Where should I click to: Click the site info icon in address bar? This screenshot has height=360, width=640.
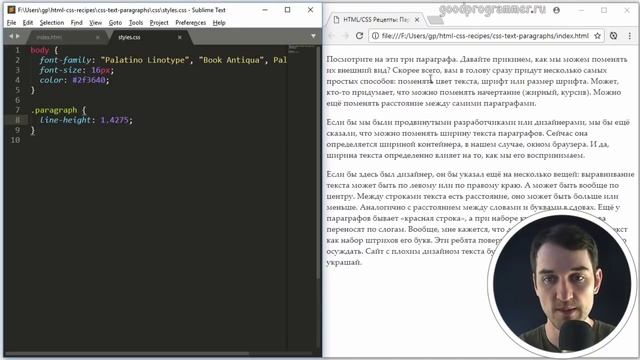click(375, 36)
